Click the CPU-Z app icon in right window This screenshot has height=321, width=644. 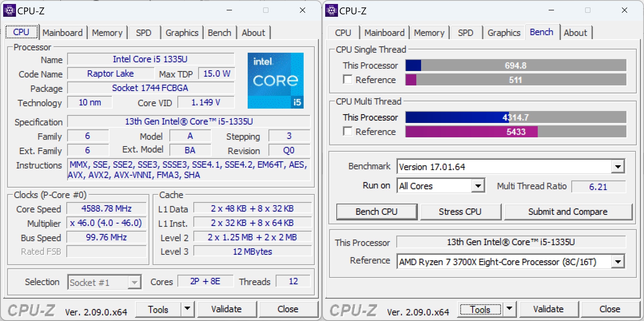(x=331, y=11)
